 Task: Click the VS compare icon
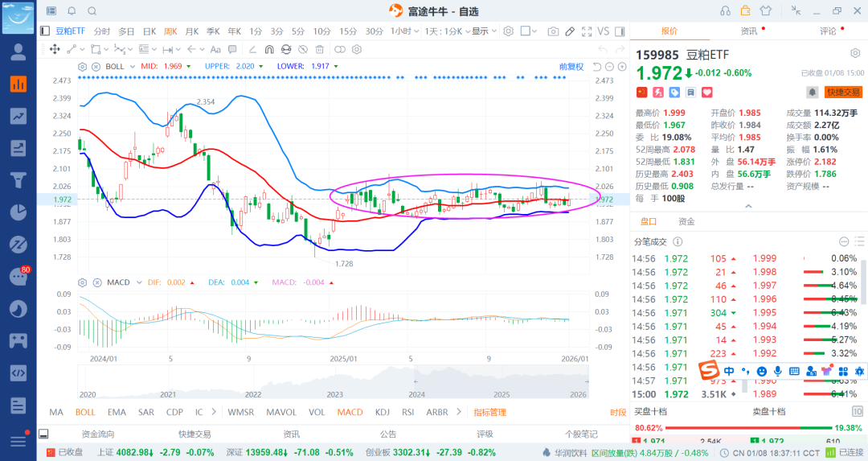pyautogui.click(x=604, y=31)
